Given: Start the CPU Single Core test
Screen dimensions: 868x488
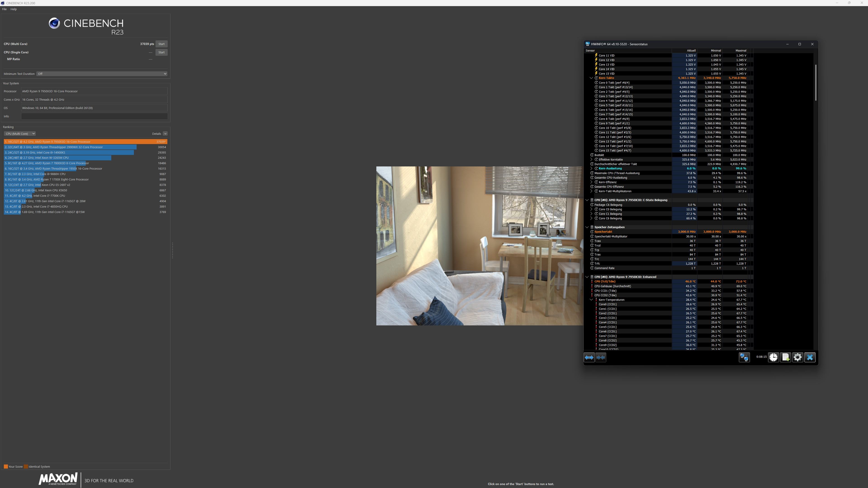Looking at the screenshot, I should 161,52.
